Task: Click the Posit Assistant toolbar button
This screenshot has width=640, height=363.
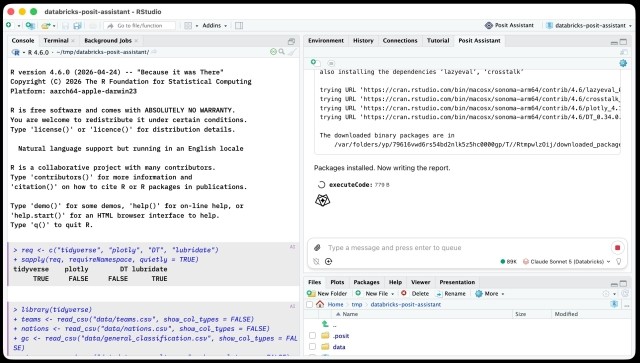Action: coord(509,25)
